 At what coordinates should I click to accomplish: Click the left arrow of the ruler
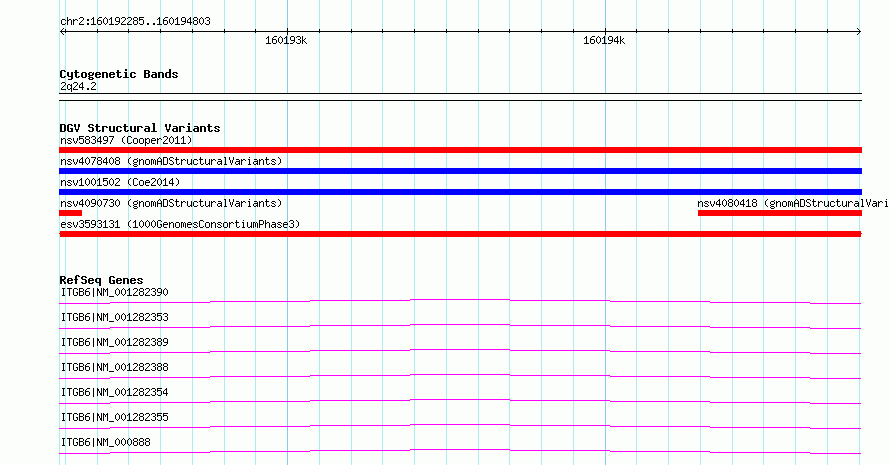click(x=62, y=31)
